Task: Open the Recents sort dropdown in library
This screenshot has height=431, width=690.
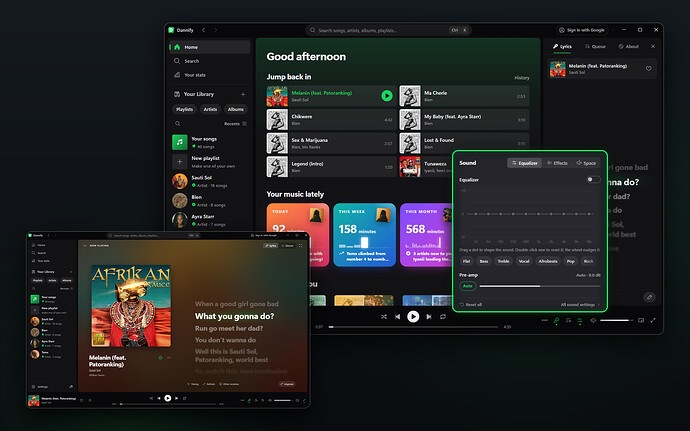Action: [235, 124]
